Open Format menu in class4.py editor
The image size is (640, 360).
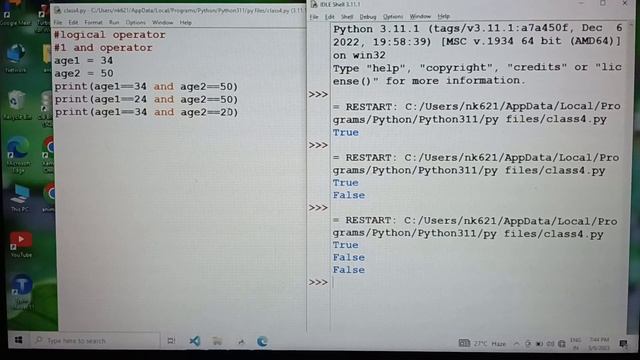[x=93, y=22]
